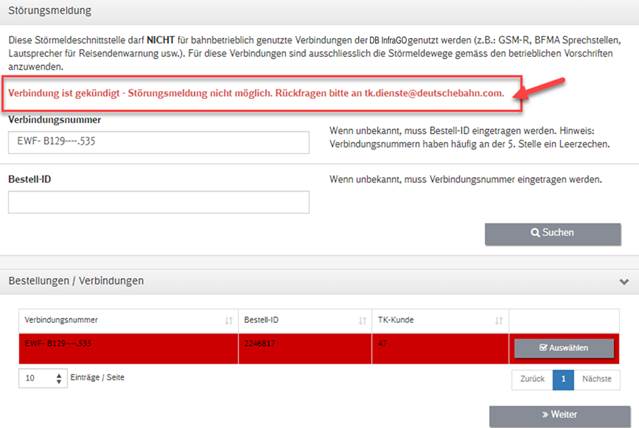Increase entries per page with up arrow
This screenshot has height=428, width=639.
point(58,375)
